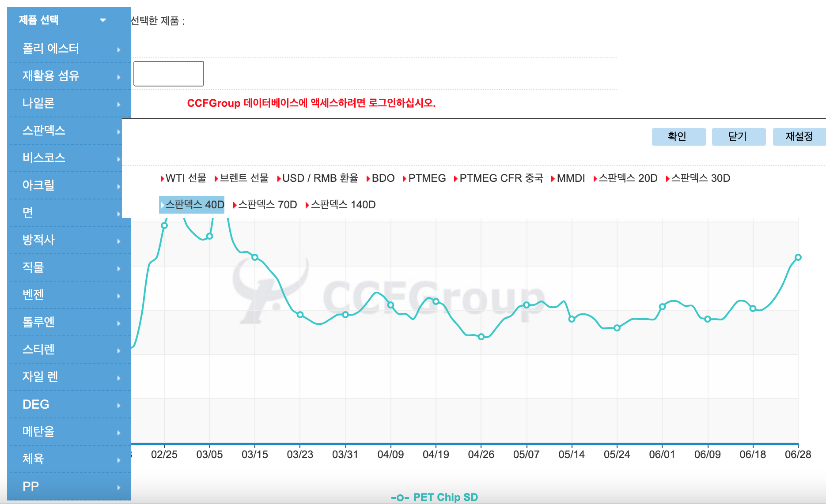Toggle the PET Chip SD legend entry
The height and width of the screenshot is (504, 826).
point(435,497)
